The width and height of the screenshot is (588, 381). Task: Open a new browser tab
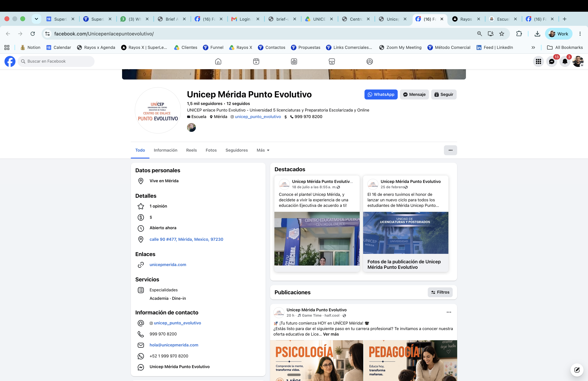click(x=564, y=19)
